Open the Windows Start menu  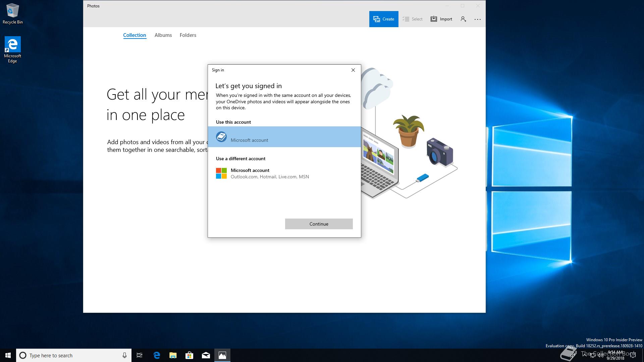[8, 355]
